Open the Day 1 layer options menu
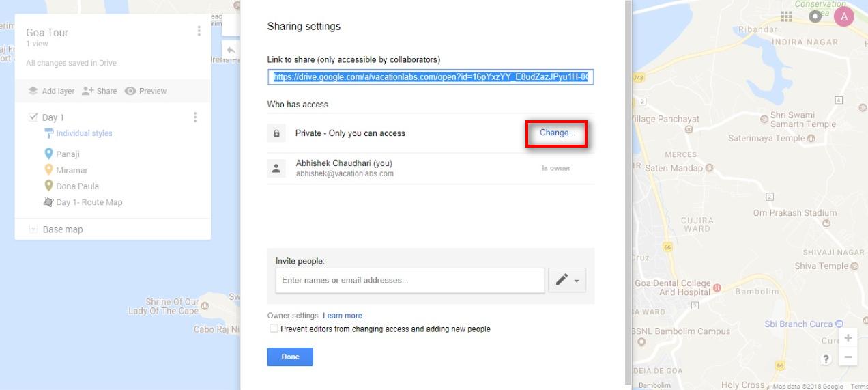The width and height of the screenshot is (868, 390). click(195, 117)
